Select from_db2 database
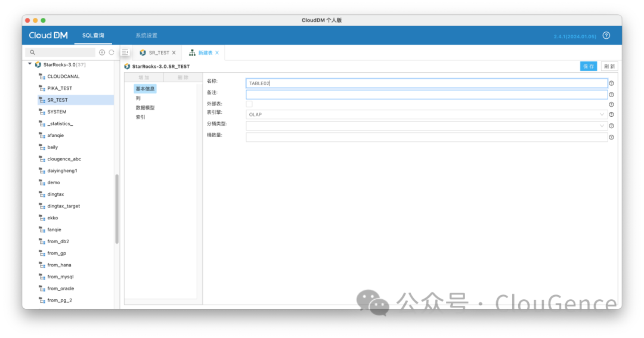 tap(58, 241)
